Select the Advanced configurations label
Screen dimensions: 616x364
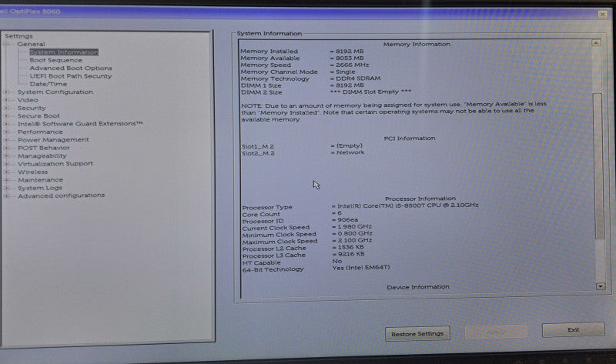coord(62,195)
